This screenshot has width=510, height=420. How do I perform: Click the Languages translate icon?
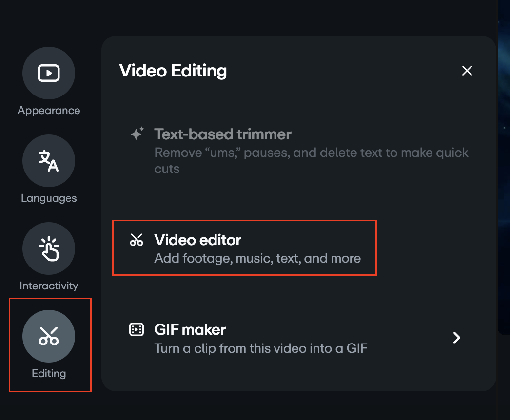49,161
